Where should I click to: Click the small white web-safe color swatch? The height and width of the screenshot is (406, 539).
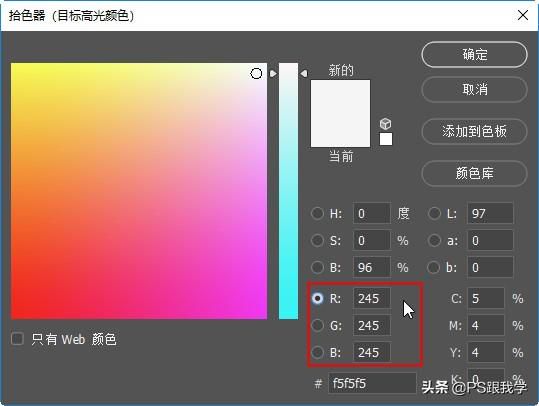click(x=386, y=139)
